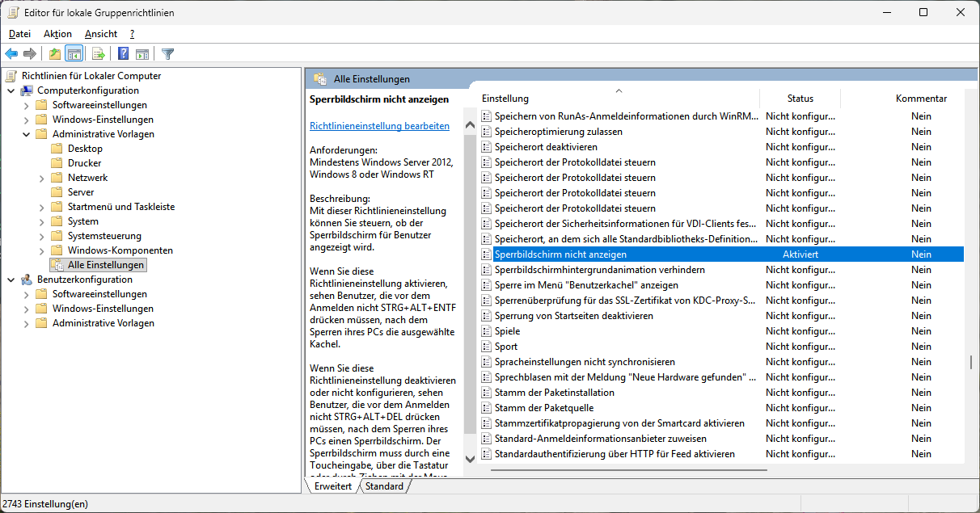Select Stammzertifikatpropagierung von der Smartcard aktivieren
This screenshot has height=513, width=980.
tap(619, 423)
